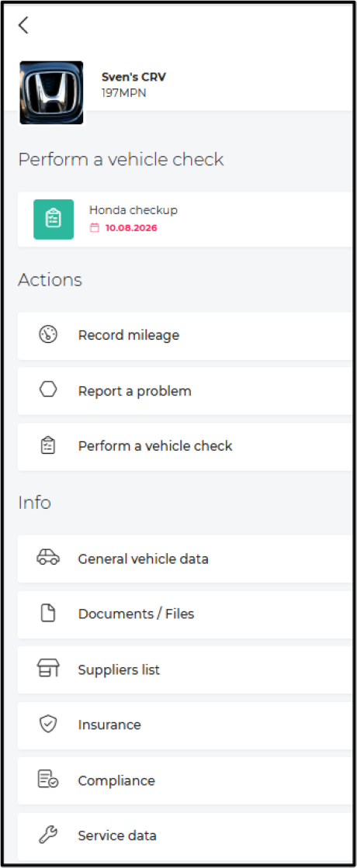Click the hexagon icon for Report a problem

click(48, 390)
